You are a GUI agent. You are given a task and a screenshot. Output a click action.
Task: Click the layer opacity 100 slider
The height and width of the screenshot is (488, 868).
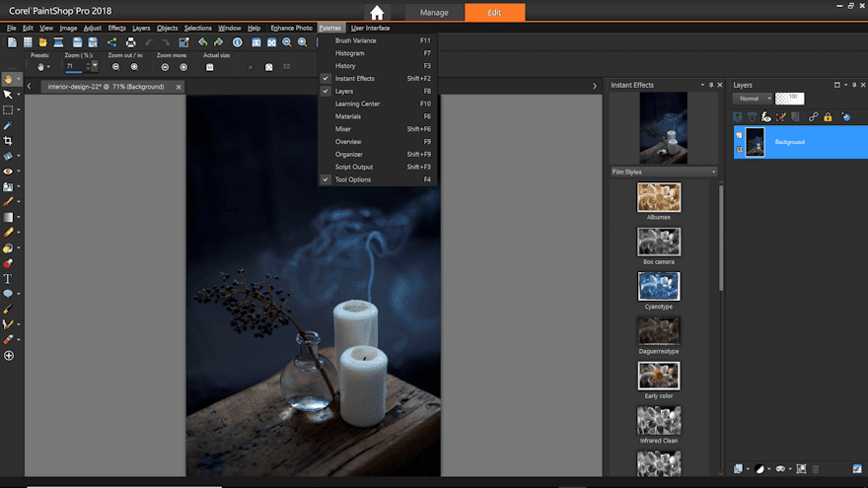click(791, 99)
